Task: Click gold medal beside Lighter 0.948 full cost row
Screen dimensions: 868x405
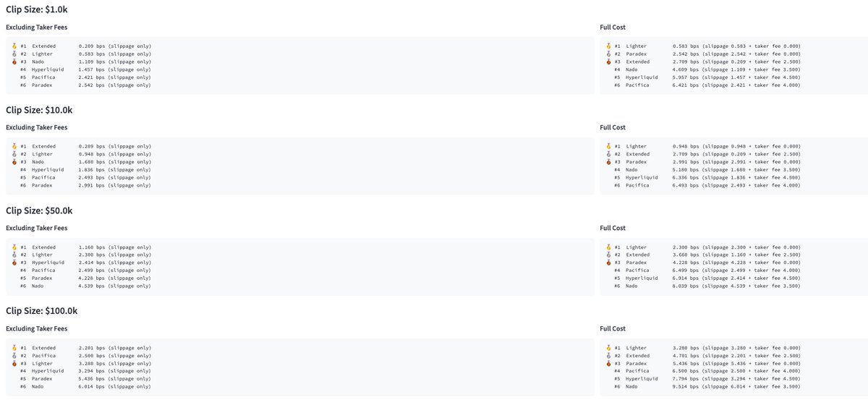Action: (608, 146)
